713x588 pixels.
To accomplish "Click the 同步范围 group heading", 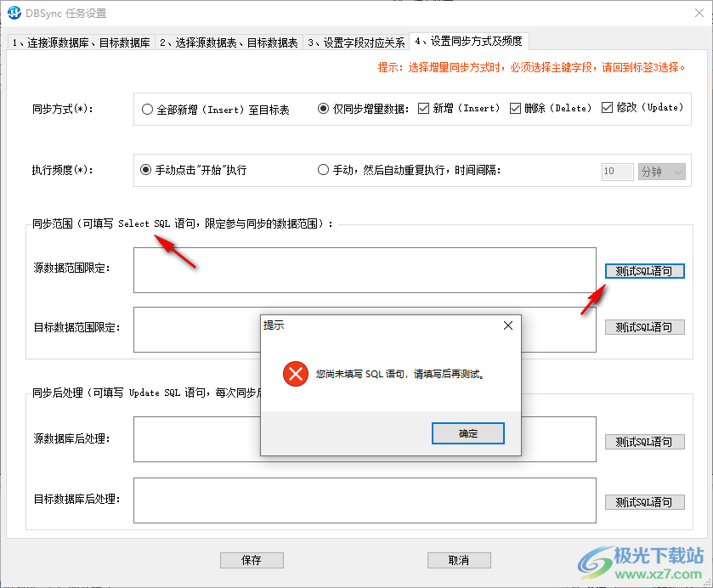I will click(183, 223).
